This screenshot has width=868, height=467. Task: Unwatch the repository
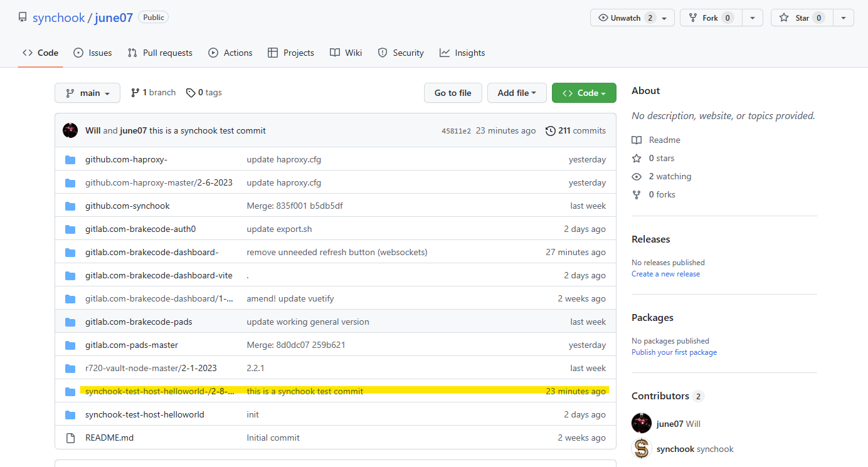(x=627, y=17)
